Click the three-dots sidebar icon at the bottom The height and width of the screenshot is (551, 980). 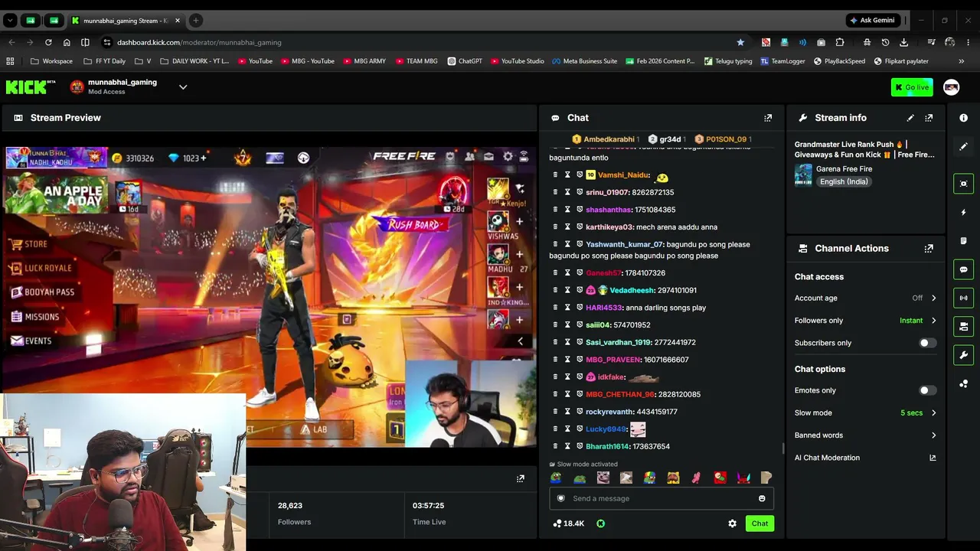pos(963,383)
